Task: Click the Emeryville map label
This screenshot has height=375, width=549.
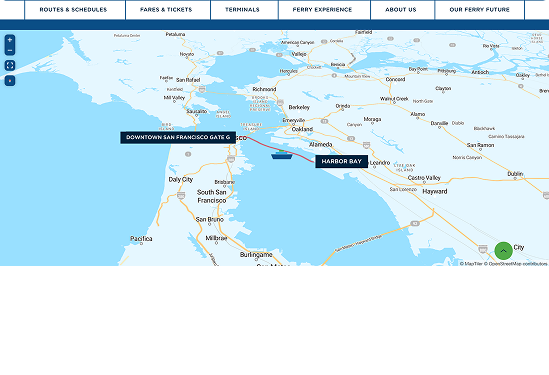Action: (293, 120)
